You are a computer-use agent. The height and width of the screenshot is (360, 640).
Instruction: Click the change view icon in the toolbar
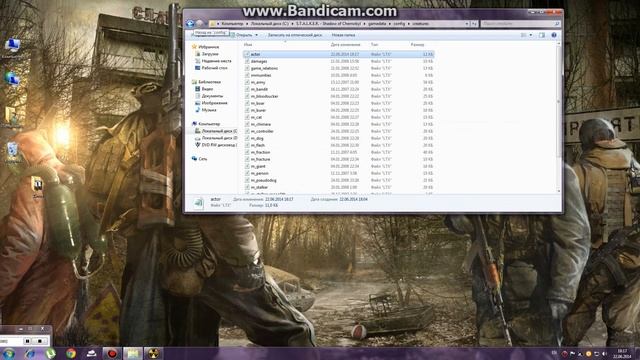pyautogui.click(x=524, y=35)
